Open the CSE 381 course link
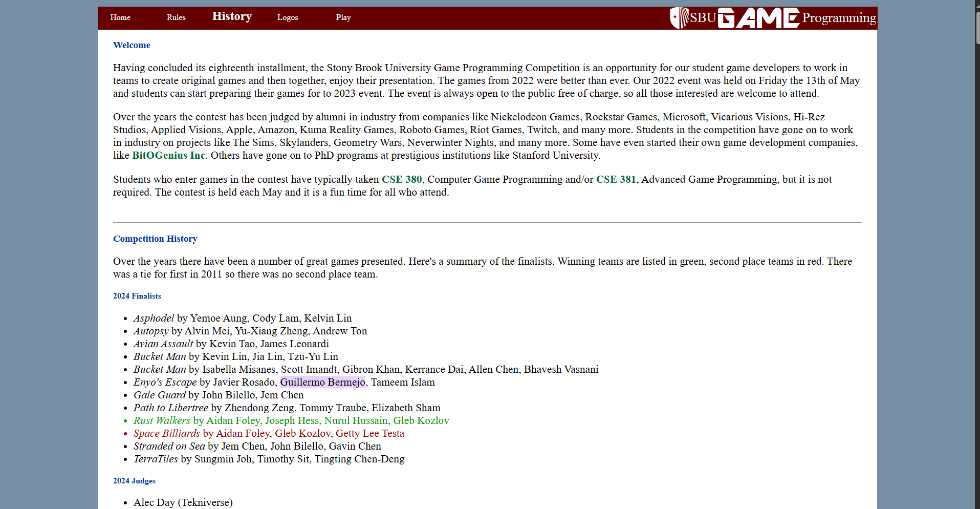Image resolution: width=980 pixels, height=509 pixels. (x=616, y=180)
